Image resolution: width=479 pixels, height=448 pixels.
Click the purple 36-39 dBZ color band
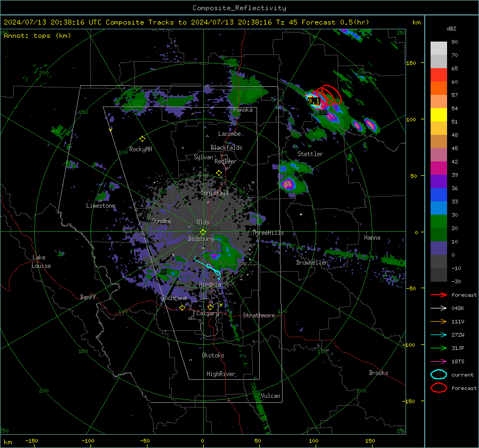439,181
